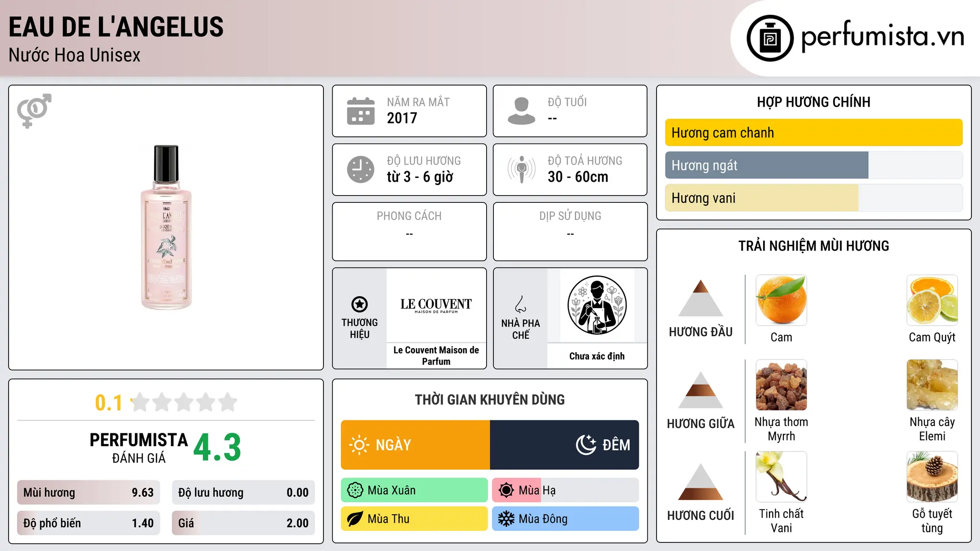Select the Cam Quýt citrus note image
The image size is (980, 551).
[x=932, y=300]
